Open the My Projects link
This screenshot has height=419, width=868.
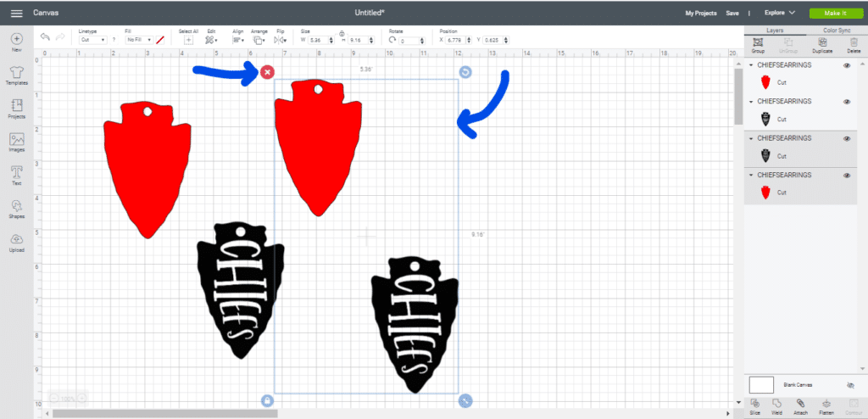tap(700, 14)
